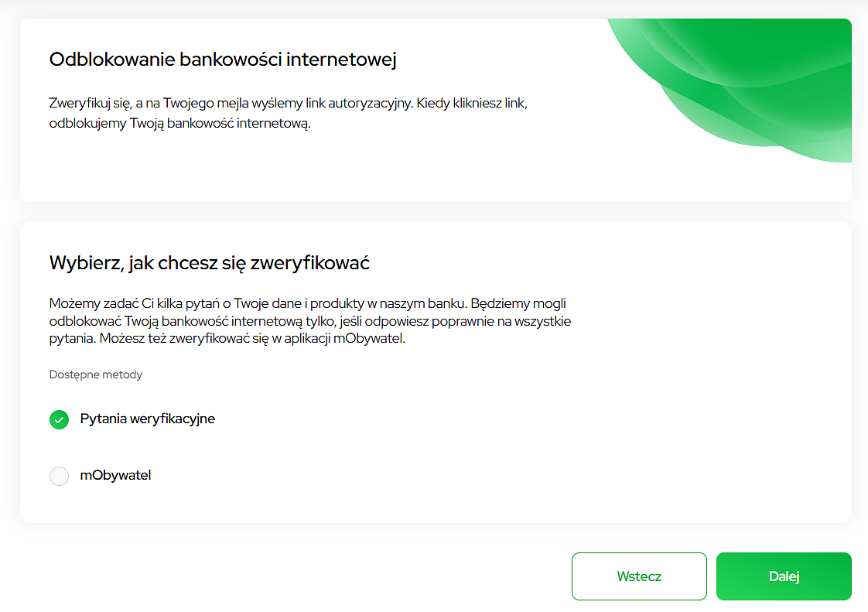Continue with the green Dalej button
The width and height of the screenshot is (868, 612).
(x=784, y=576)
